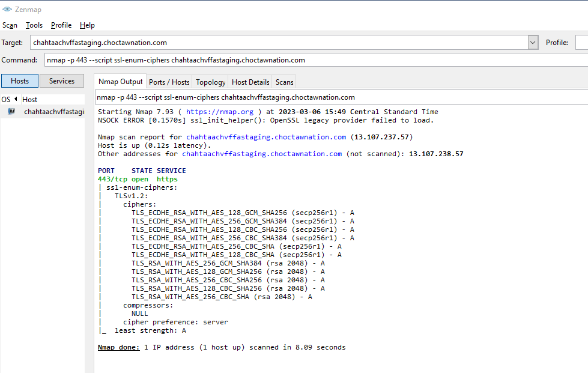Click the 443/tcp open https line

click(138, 179)
